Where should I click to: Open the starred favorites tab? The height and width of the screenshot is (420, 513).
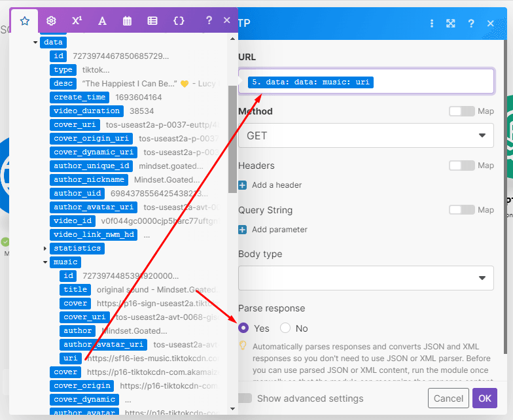25,21
